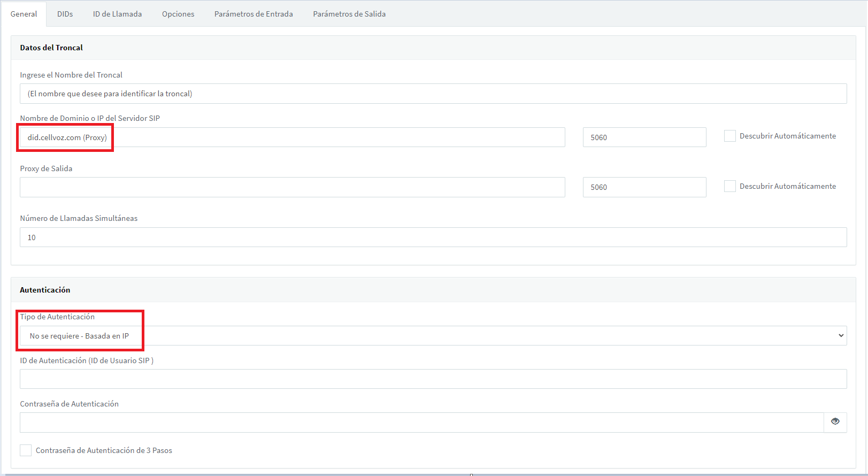Toggle Contraseña de Autenticación de 3 Pasos
Image resolution: width=868 pixels, height=476 pixels.
(x=26, y=450)
